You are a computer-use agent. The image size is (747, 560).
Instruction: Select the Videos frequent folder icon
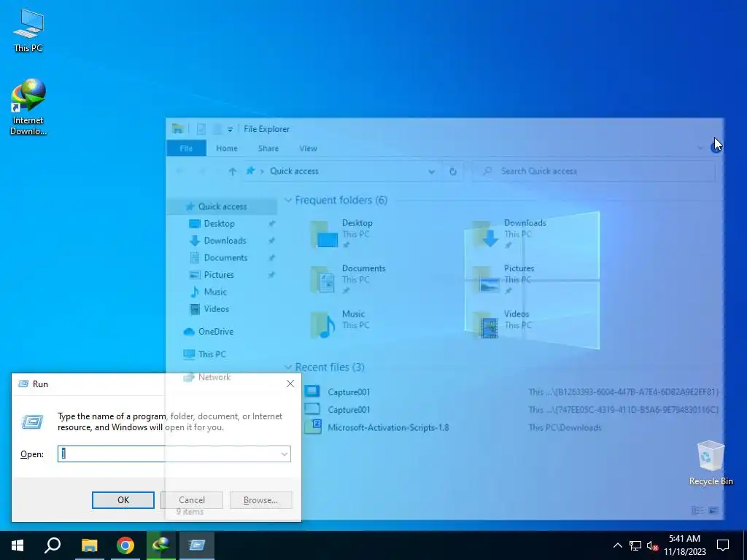pos(485,325)
